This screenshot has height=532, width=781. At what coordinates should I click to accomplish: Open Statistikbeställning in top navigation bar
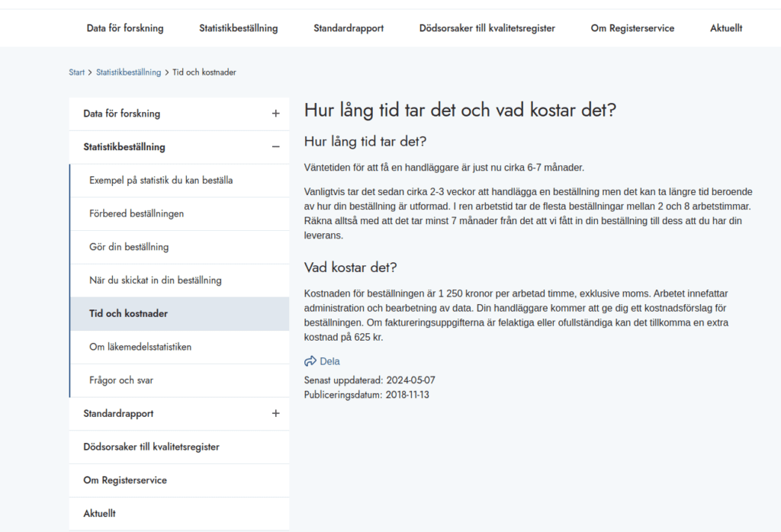point(238,28)
